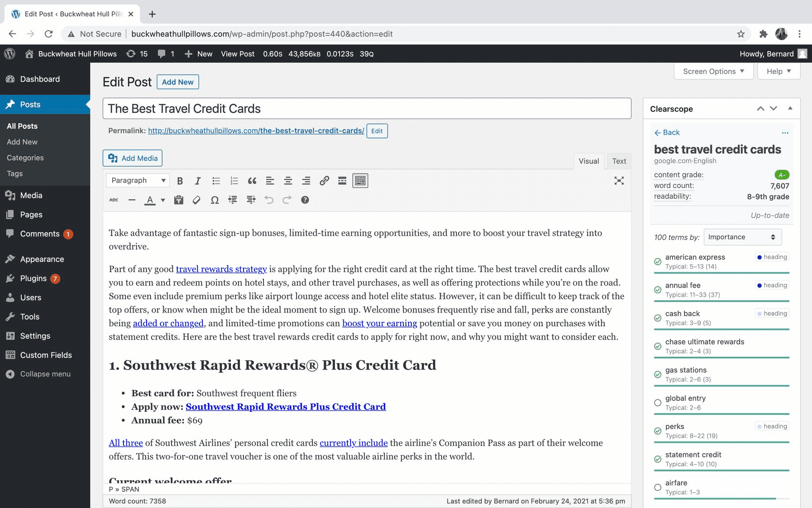
Task: Open a new browser tab
Action: pyautogui.click(x=152, y=14)
